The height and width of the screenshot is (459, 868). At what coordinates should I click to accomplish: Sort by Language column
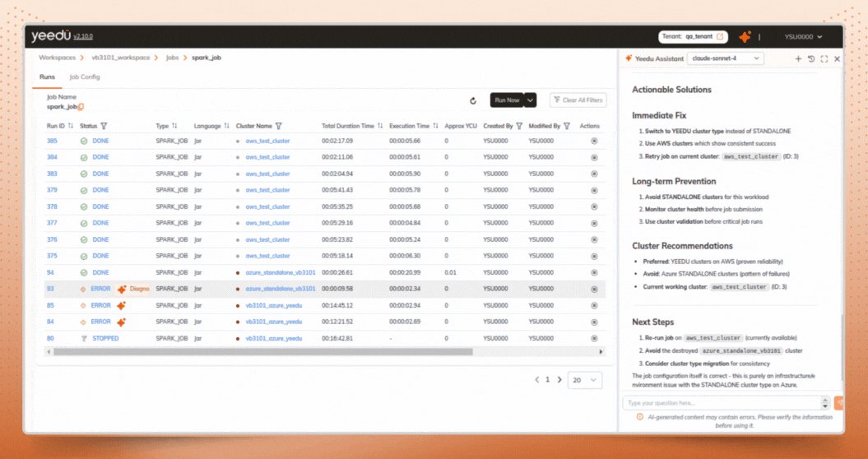(226, 126)
